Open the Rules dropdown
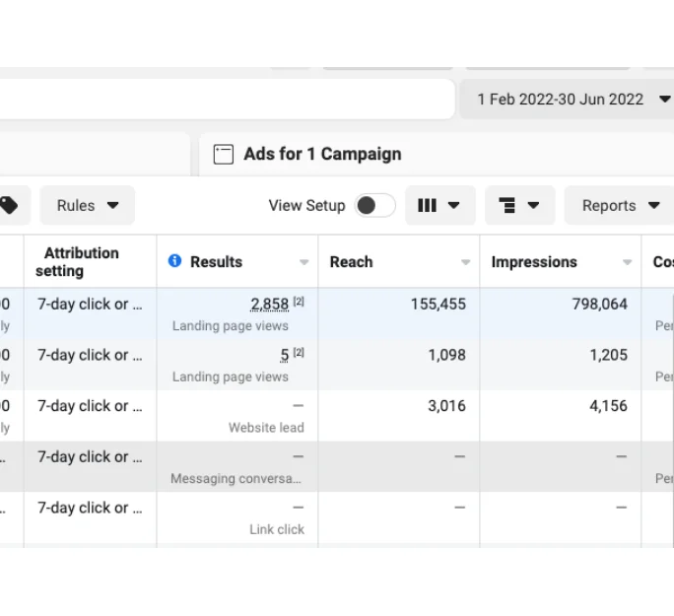674x616 pixels. point(88,205)
